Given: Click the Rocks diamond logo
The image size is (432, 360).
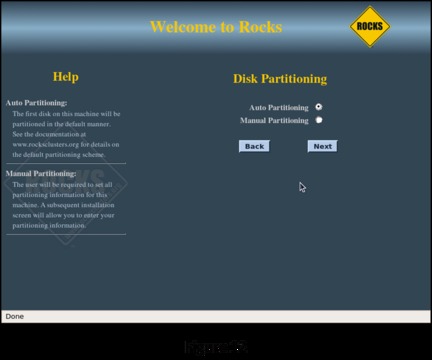Looking at the screenshot, I should click(370, 26).
